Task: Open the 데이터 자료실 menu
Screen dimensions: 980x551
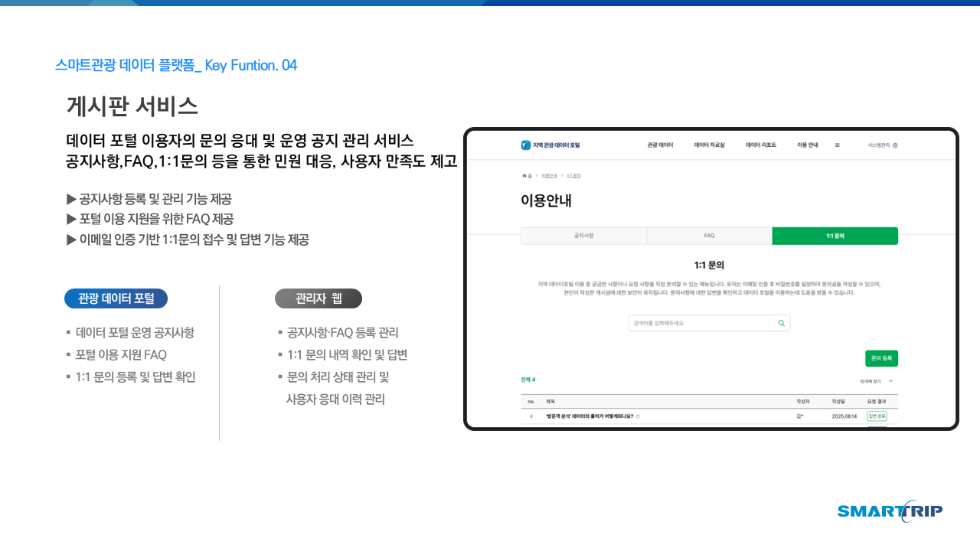Action: tap(709, 145)
